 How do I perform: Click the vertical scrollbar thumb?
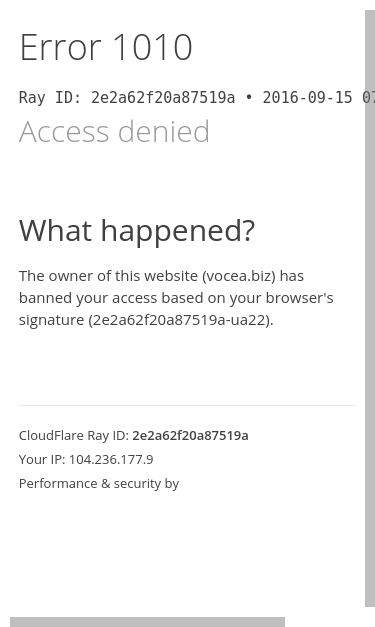point(370,308)
